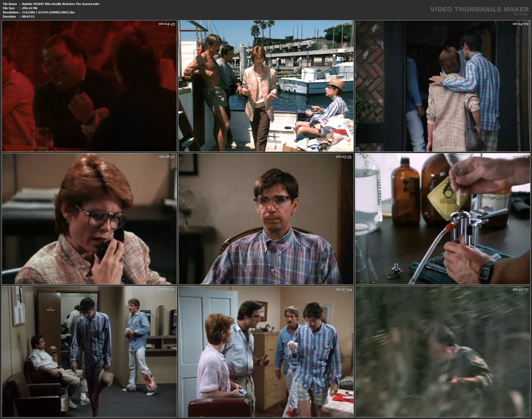
Task: Click the 00:23:35 timestamp label
Action: coord(344,157)
